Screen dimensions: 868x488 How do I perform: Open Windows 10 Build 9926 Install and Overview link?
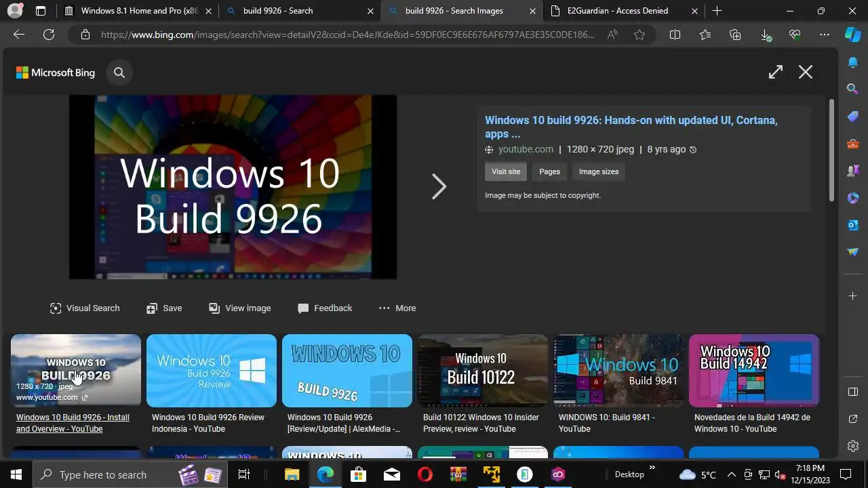point(73,423)
